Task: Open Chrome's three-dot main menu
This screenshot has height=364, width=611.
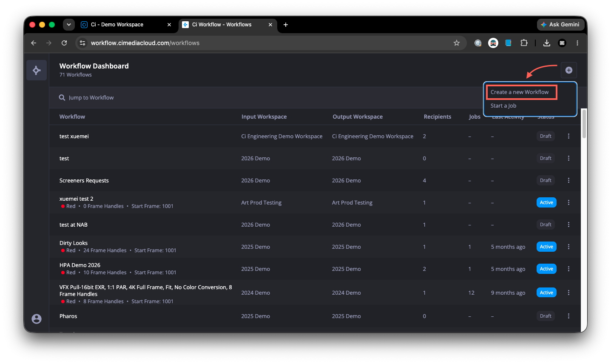Action: [577, 43]
